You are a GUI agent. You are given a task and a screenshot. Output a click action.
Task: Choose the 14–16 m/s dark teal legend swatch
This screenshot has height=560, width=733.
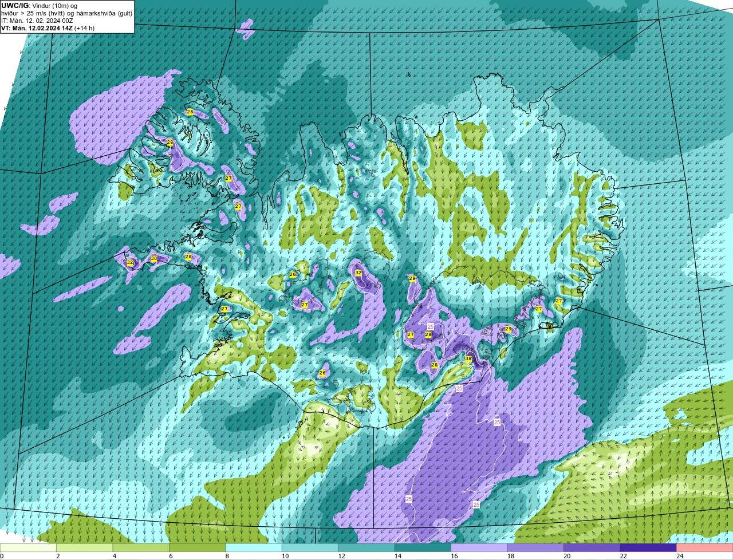coord(423,547)
